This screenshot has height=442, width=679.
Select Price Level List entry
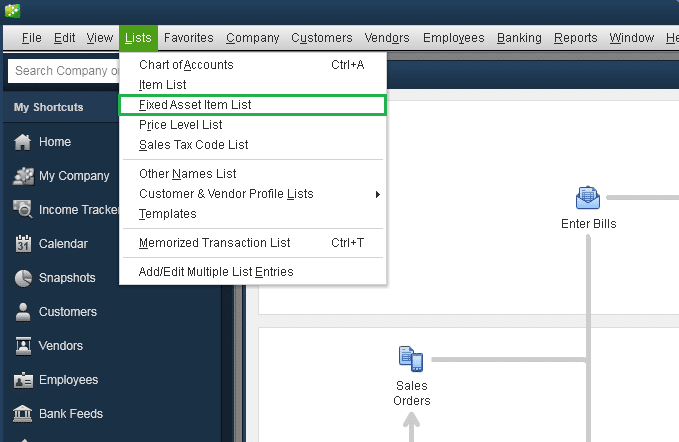tap(252, 125)
